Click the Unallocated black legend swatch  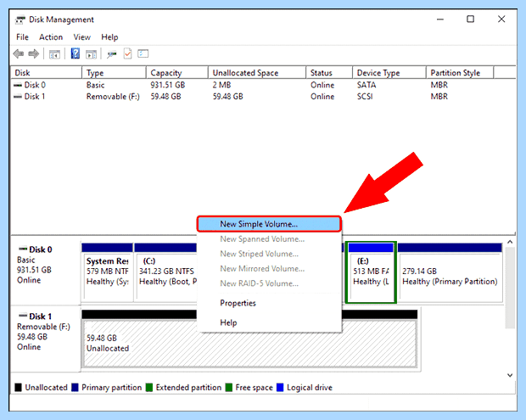[x=18, y=388]
